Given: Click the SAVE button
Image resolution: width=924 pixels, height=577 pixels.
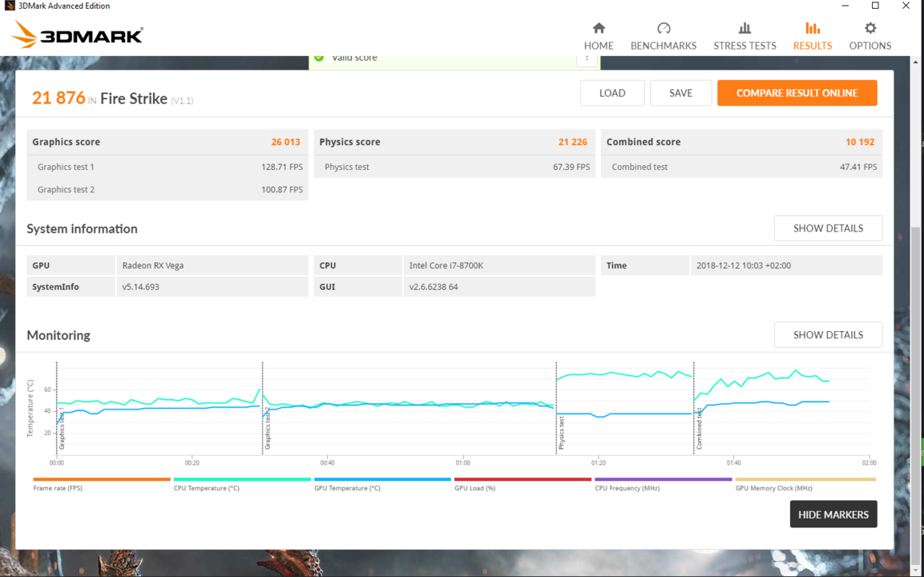Looking at the screenshot, I should tap(680, 93).
